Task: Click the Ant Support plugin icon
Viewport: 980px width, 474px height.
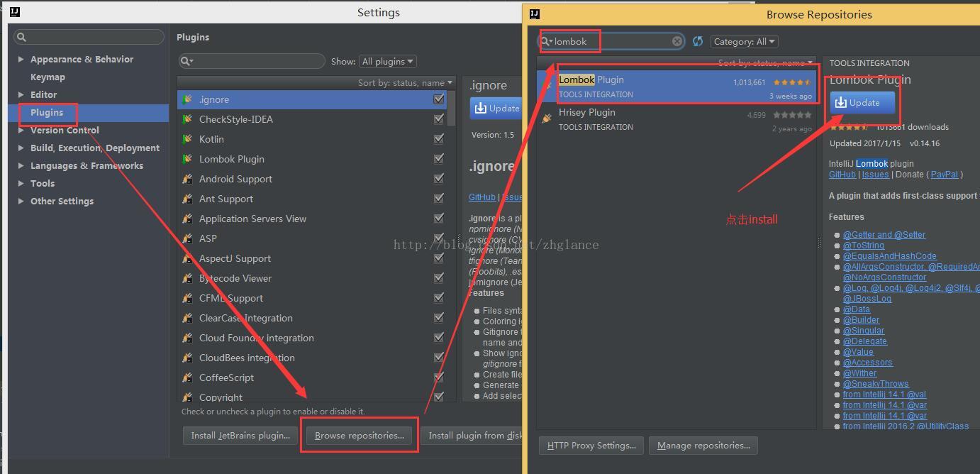Action: (x=187, y=199)
